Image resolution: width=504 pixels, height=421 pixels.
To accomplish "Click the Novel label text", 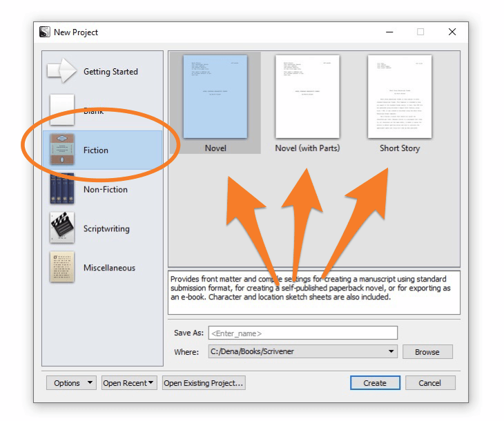I will point(215,148).
